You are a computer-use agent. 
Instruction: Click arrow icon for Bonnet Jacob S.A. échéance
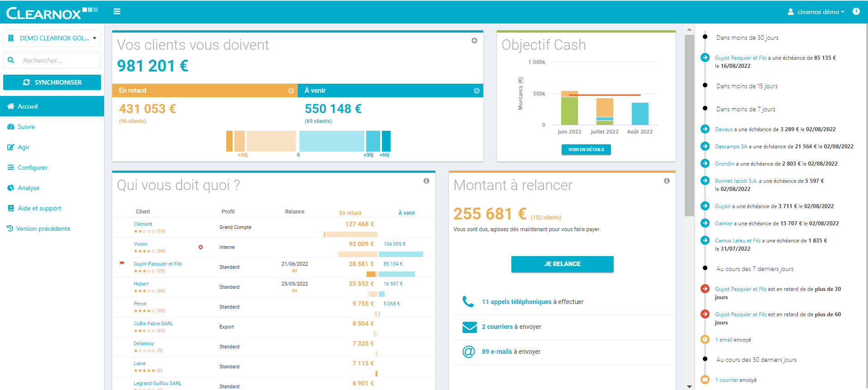705,181
